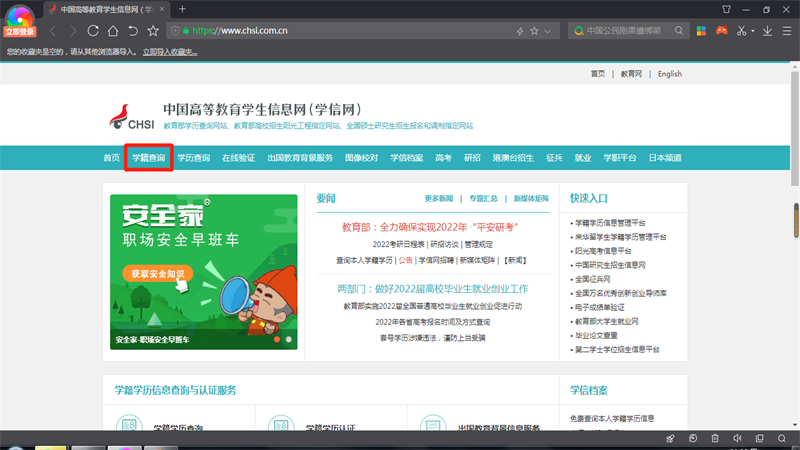
Task: Click 毕业论文查重 quick link
Action: [x=596, y=336]
